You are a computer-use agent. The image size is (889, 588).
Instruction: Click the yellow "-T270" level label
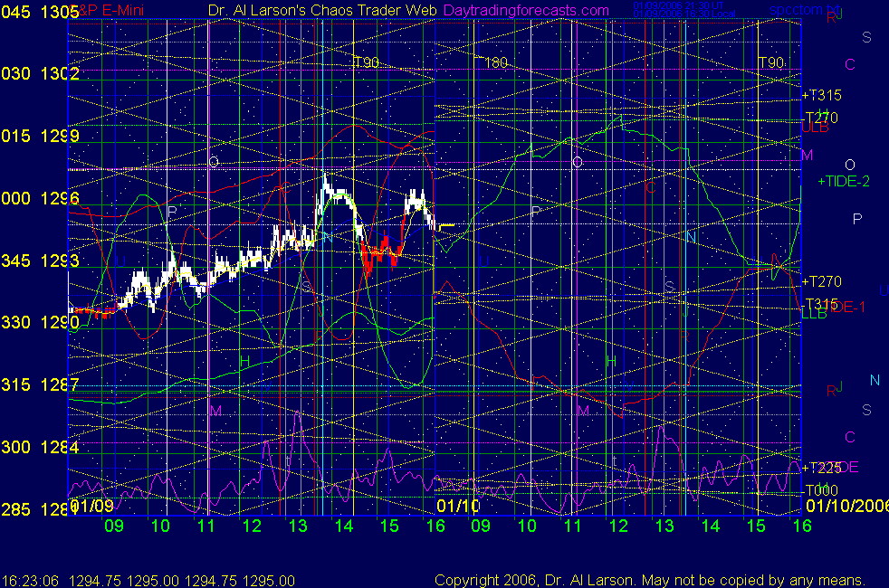pyautogui.click(x=821, y=118)
